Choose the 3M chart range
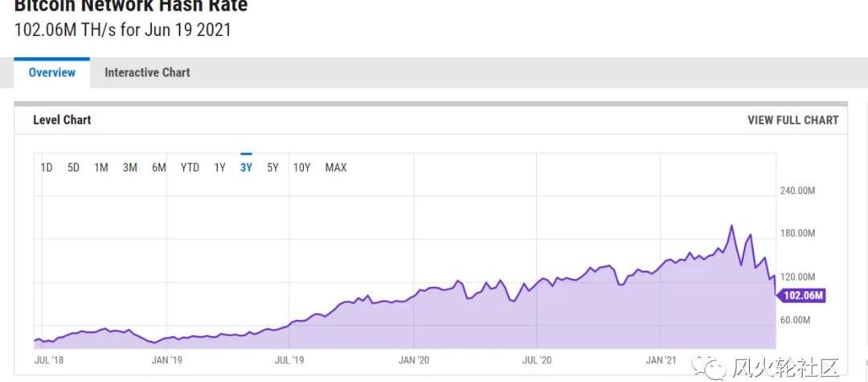The width and height of the screenshot is (868, 382). [x=129, y=167]
